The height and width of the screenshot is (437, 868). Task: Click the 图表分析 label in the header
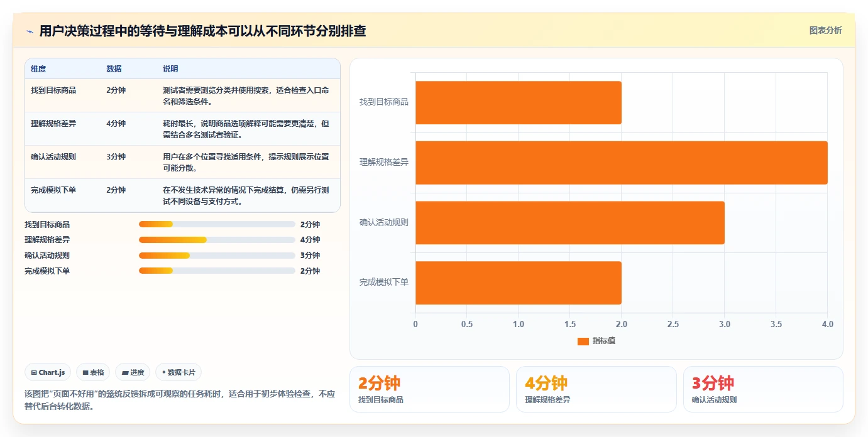(825, 30)
